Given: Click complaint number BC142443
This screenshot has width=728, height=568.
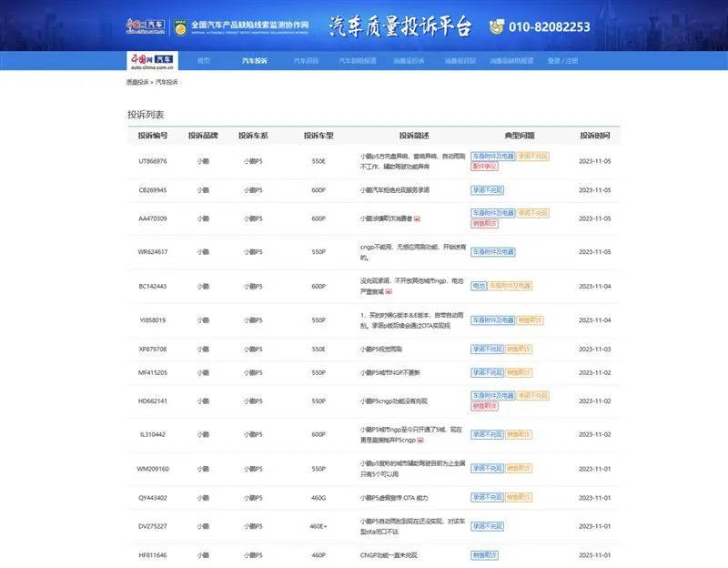Looking at the screenshot, I should (x=153, y=286).
